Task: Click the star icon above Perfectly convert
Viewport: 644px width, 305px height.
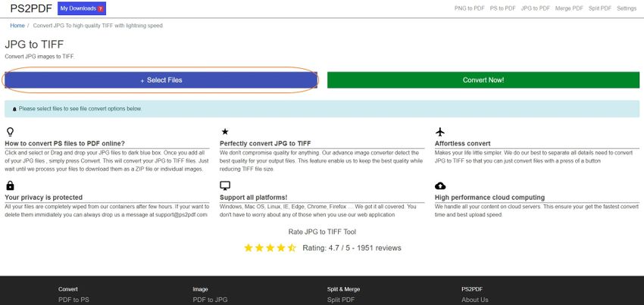Action: pos(224,132)
